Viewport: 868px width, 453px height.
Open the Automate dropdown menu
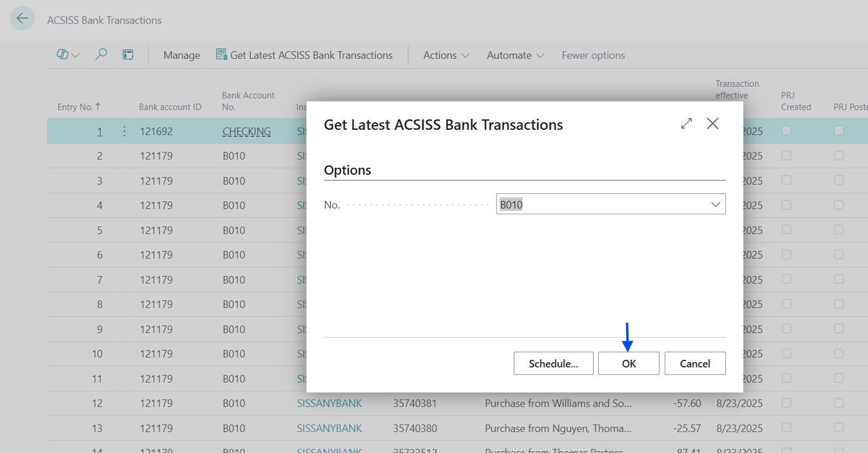tap(516, 55)
